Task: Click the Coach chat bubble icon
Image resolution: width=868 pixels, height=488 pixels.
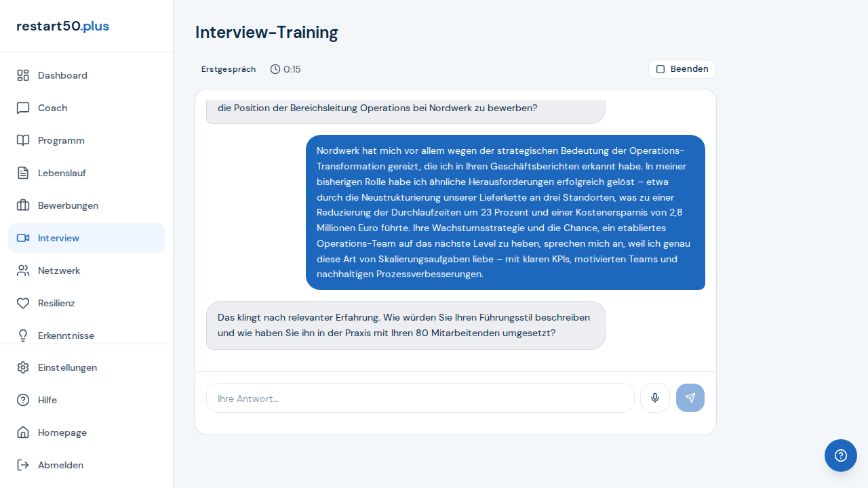Action: click(x=23, y=108)
